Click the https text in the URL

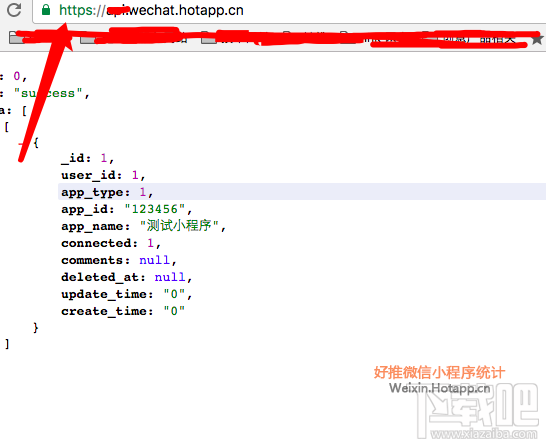point(76,11)
